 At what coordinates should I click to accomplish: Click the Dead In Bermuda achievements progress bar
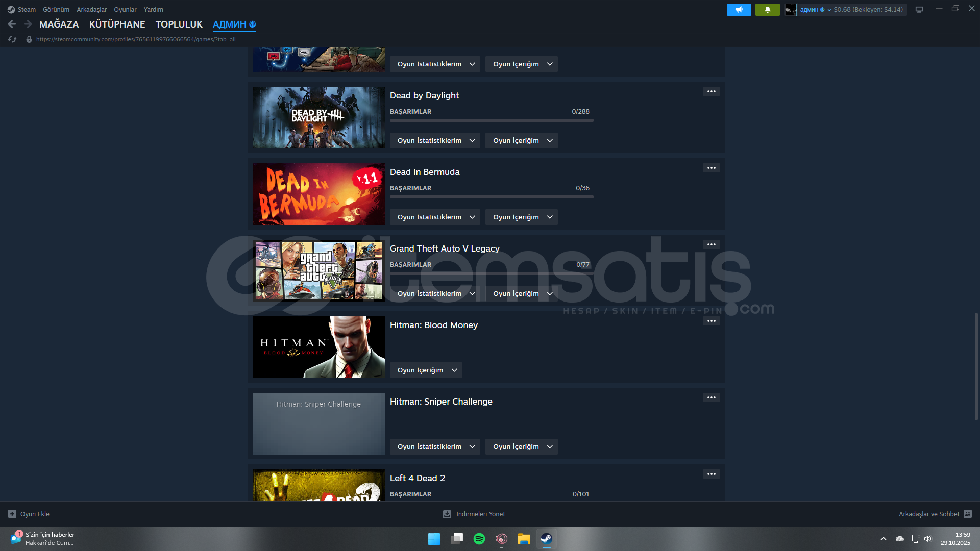point(491,197)
